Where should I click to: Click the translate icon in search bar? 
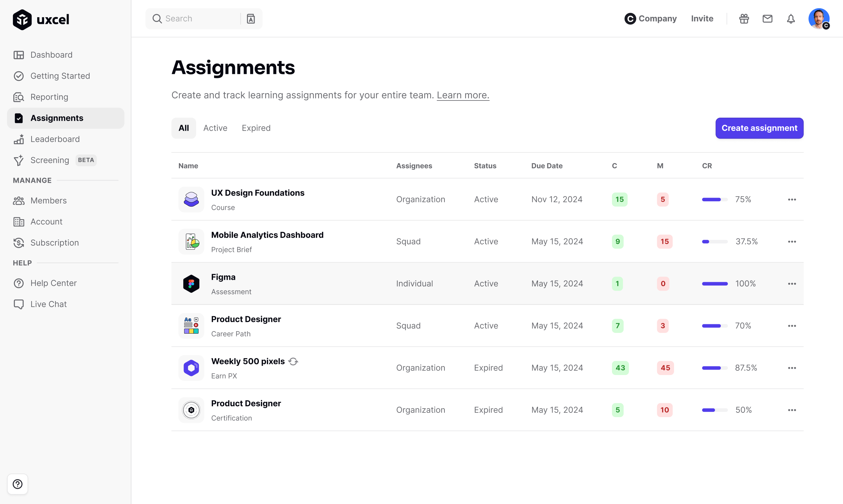[x=251, y=19]
